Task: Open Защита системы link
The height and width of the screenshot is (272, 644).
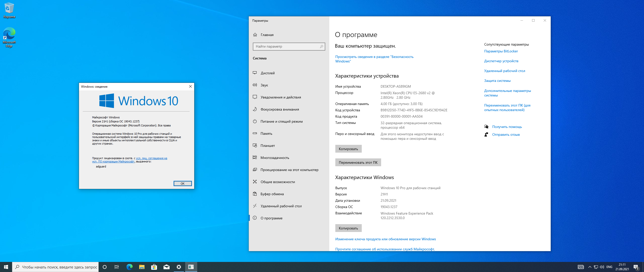Action: pos(497,81)
